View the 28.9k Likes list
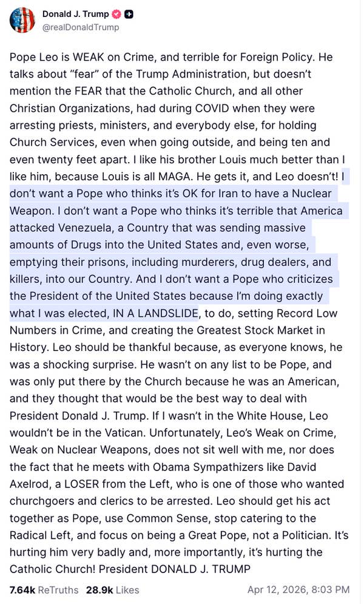Viewport: 364px width, 604px height. [112, 589]
